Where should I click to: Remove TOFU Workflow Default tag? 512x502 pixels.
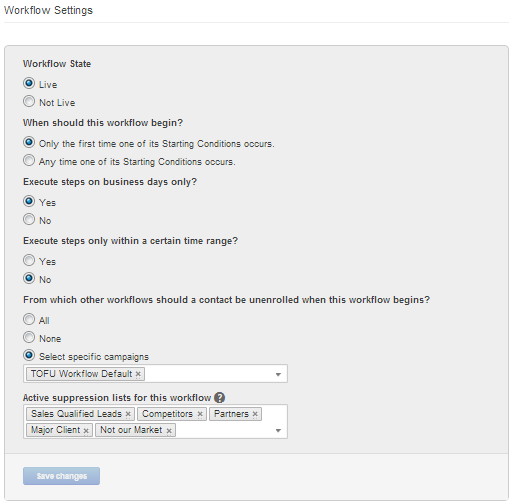[138, 374]
